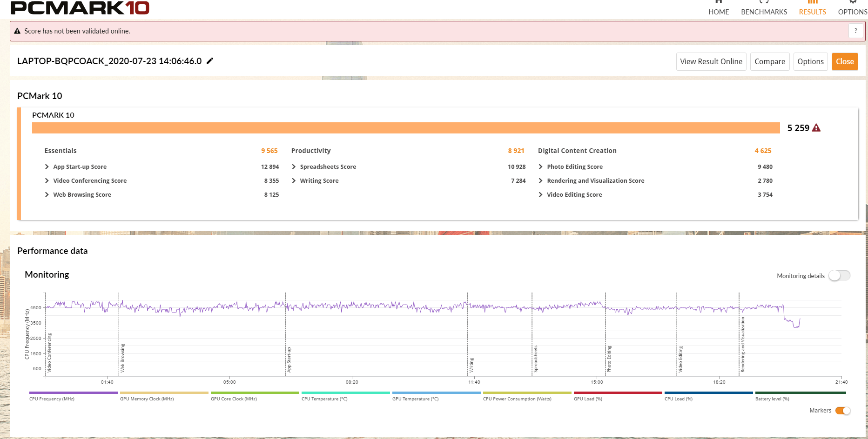Expand Spreadsheets Score breakdown
The height and width of the screenshot is (439, 868).
[294, 167]
